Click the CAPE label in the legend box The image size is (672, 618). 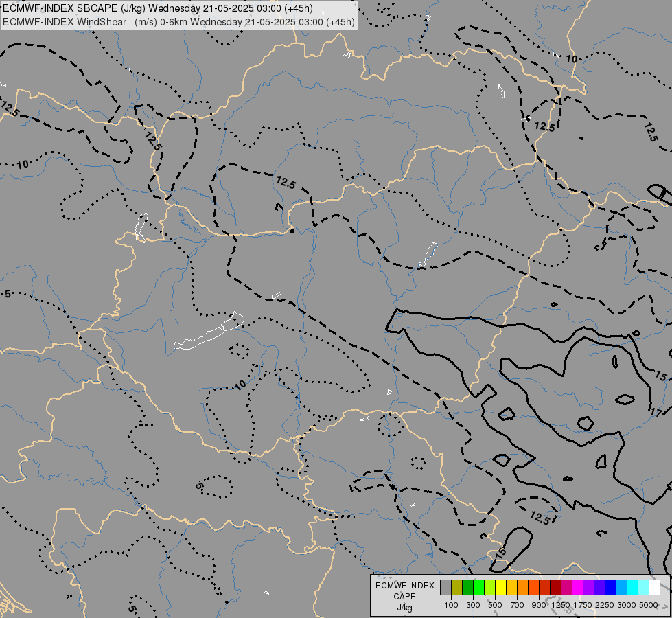point(404,597)
